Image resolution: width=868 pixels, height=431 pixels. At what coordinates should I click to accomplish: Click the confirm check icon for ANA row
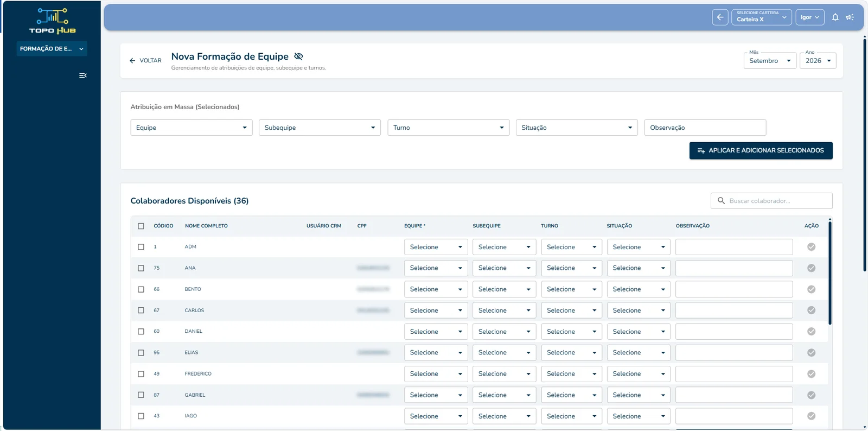[811, 268]
